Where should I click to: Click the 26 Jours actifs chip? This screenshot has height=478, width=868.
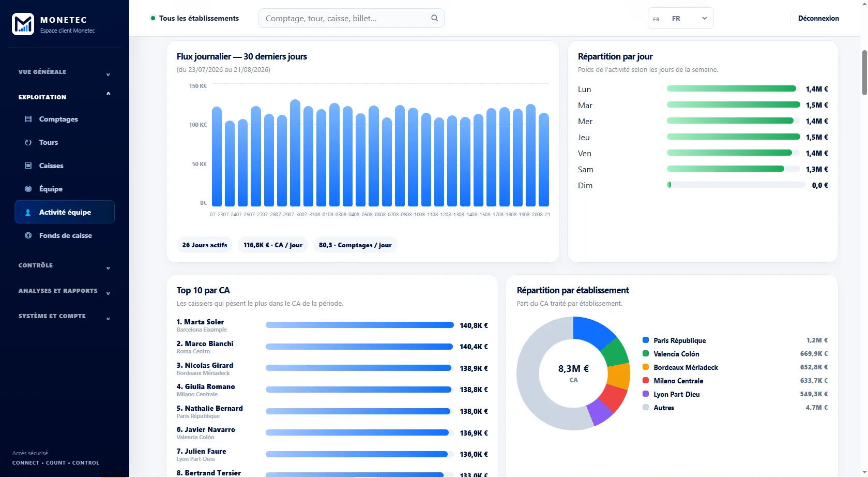[x=205, y=245]
